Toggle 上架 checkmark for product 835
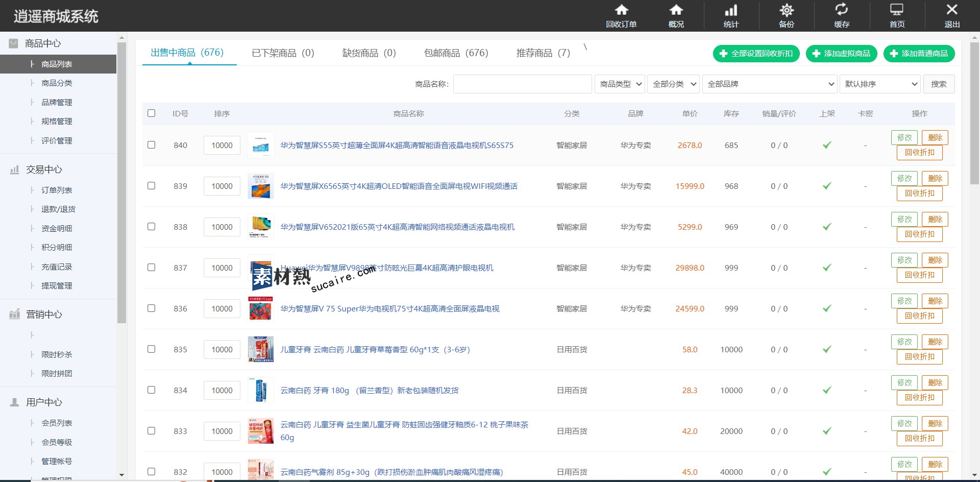This screenshot has width=980, height=482. point(827,350)
